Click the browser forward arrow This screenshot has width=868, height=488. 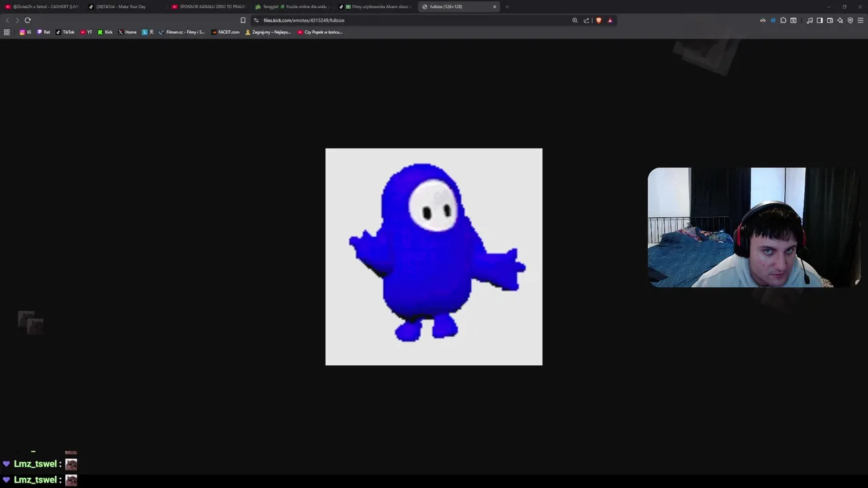coord(17,20)
